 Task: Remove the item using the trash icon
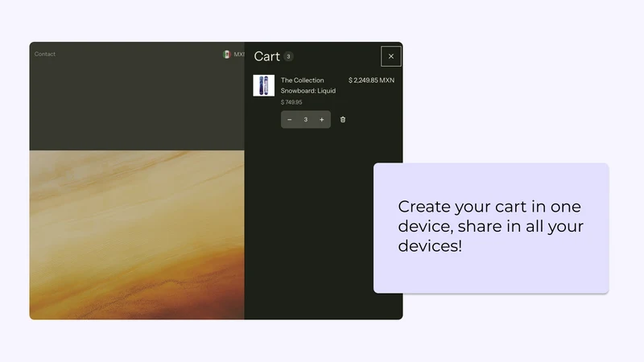coord(343,119)
